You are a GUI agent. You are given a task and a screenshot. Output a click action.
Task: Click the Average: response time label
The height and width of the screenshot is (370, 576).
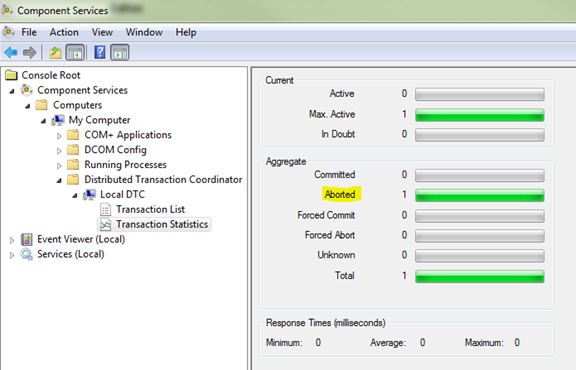pos(388,343)
